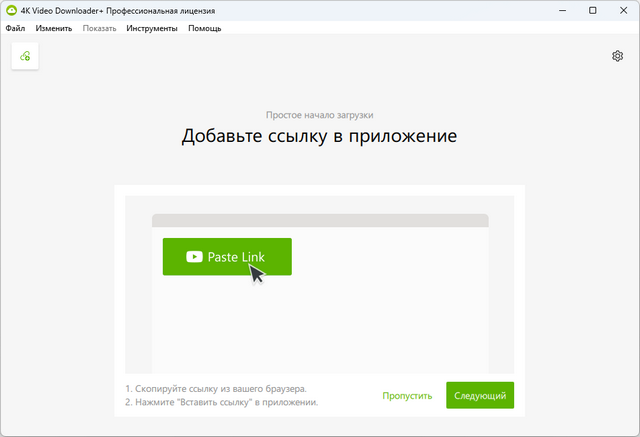Image resolution: width=640 pixels, height=437 pixels.
Task: Open the Файл menu
Action: pos(15,28)
